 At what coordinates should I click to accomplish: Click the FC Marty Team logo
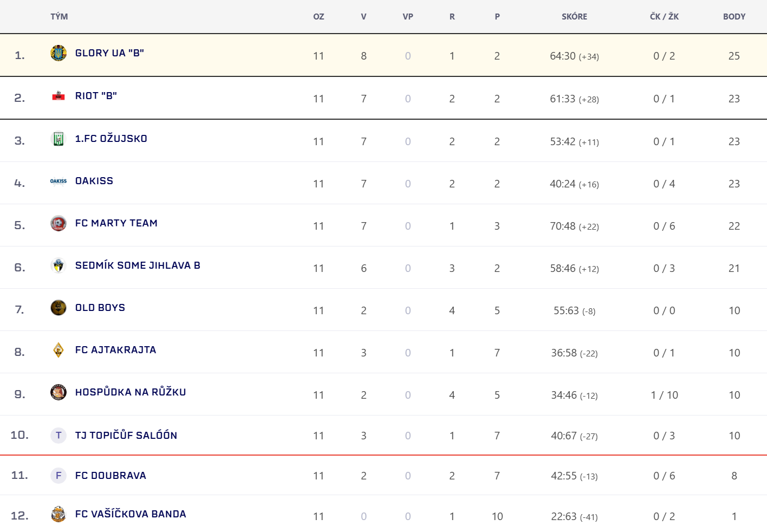[x=58, y=223]
